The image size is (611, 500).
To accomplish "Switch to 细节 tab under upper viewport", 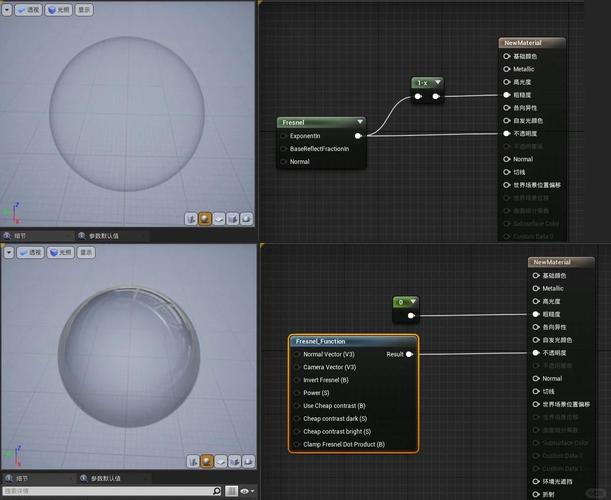I will pyautogui.click(x=19, y=236).
